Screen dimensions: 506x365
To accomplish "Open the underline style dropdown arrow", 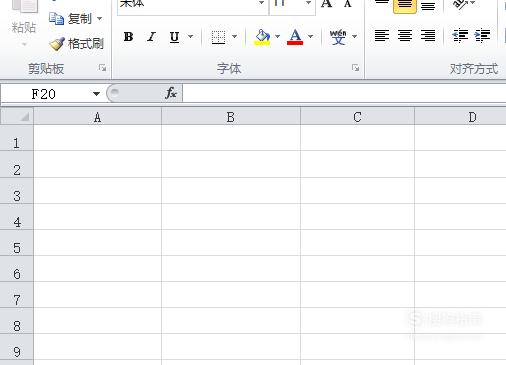I will [190, 36].
